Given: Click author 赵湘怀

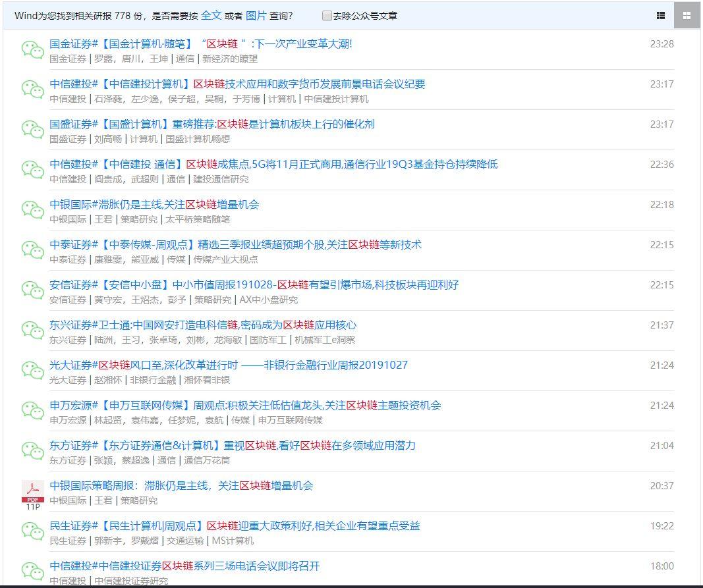Looking at the screenshot, I should tap(108, 380).
